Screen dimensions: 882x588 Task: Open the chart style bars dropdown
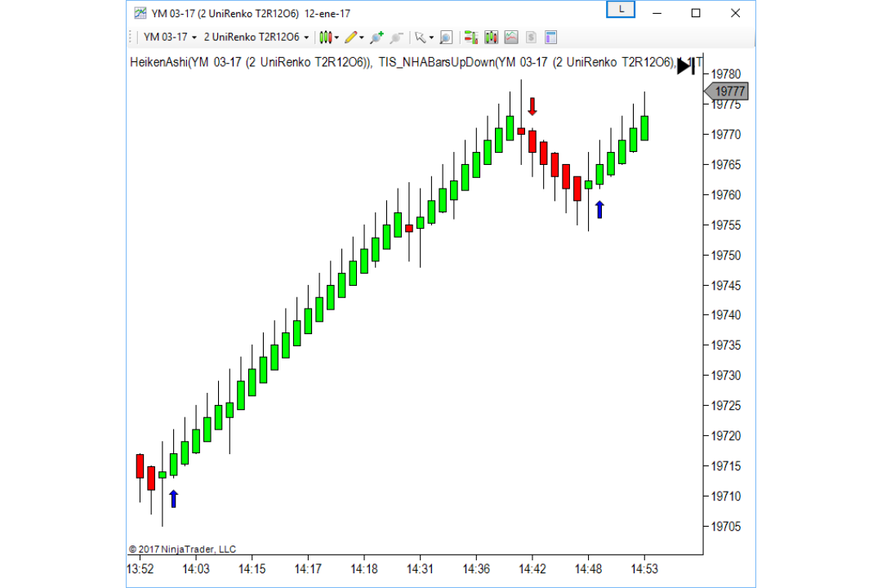click(328, 38)
